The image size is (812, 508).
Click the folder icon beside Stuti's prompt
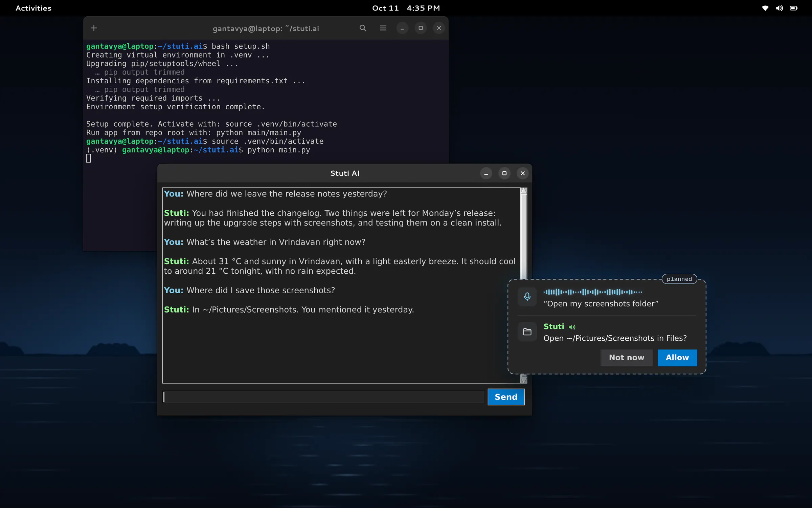click(x=527, y=332)
